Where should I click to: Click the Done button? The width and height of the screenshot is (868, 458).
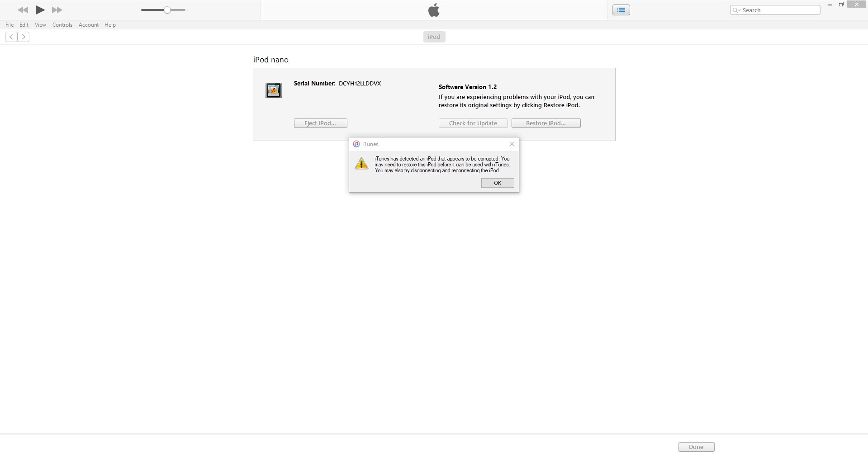(696, 447)
